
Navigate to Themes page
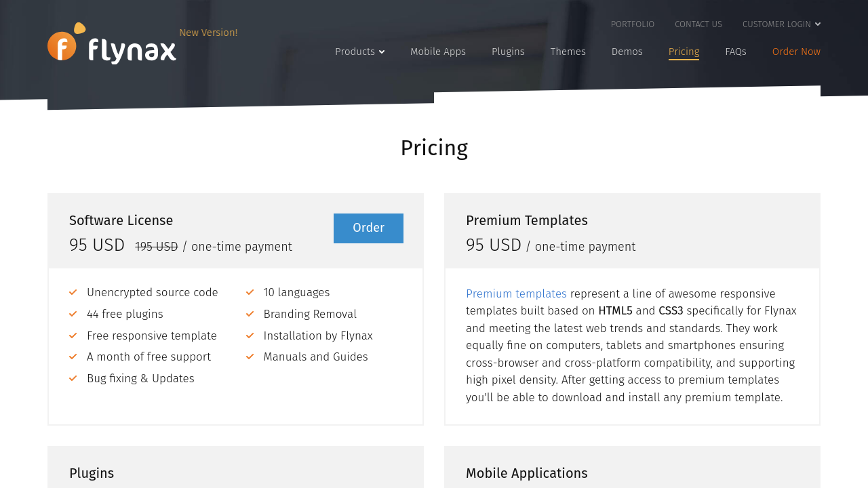click(x=568, y=52)
